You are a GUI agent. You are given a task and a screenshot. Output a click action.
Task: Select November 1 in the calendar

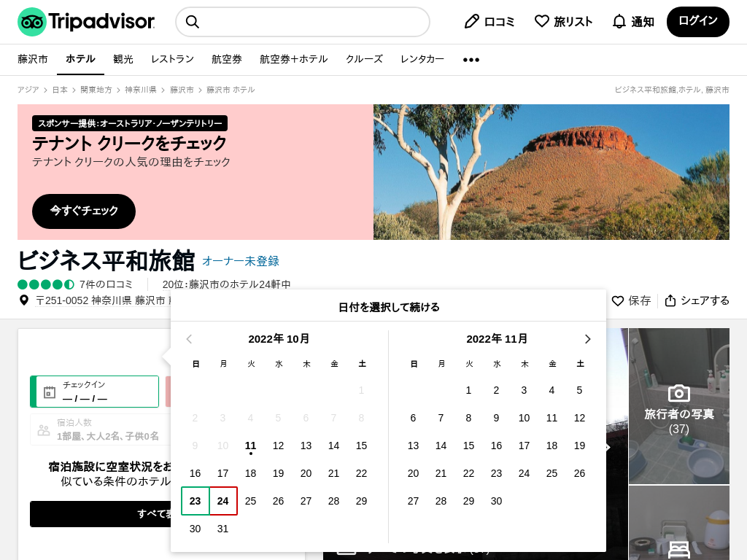tap(469, 391)
